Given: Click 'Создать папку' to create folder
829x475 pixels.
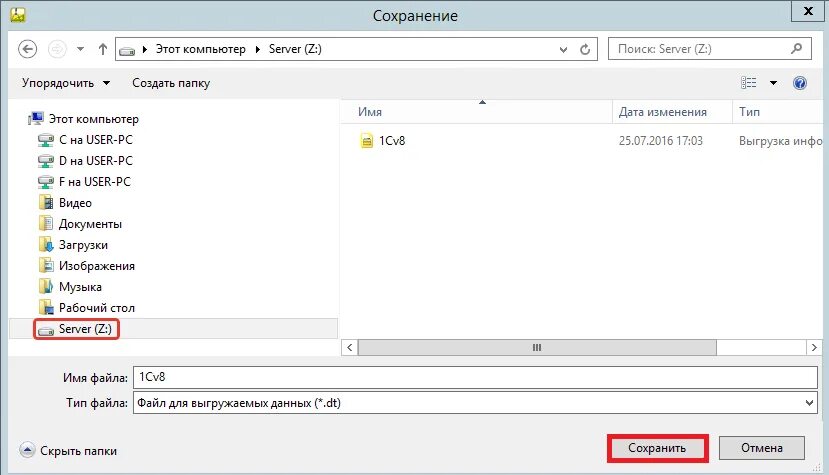Looking at the screenshot, I should click(x=171, y=83).
